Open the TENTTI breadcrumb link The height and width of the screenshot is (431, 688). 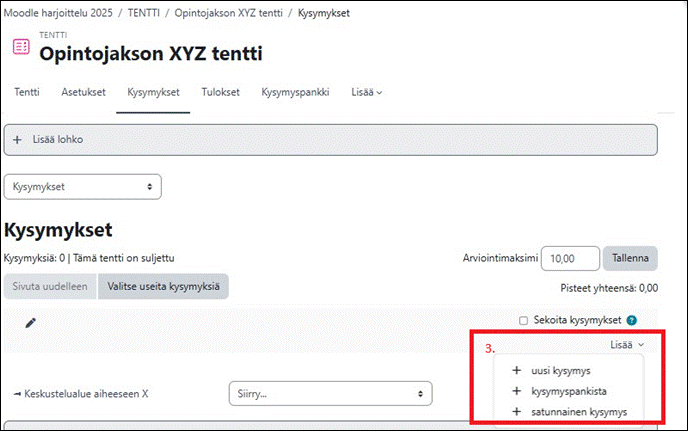point(143,13)
